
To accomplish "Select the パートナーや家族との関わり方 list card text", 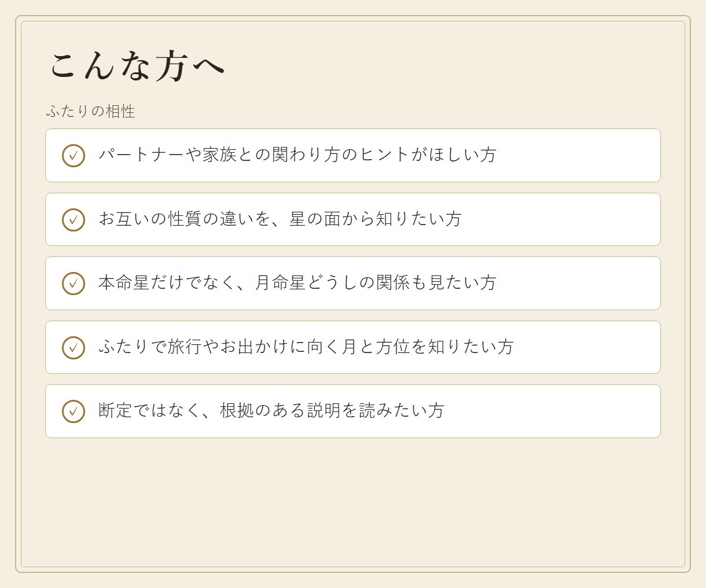I will (x=297, y=155).
